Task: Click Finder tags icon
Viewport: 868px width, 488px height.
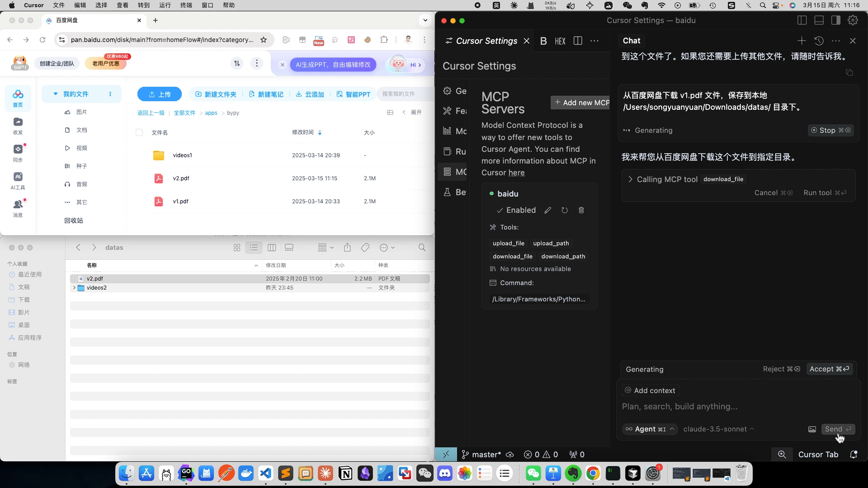Action: click(365, 248)
